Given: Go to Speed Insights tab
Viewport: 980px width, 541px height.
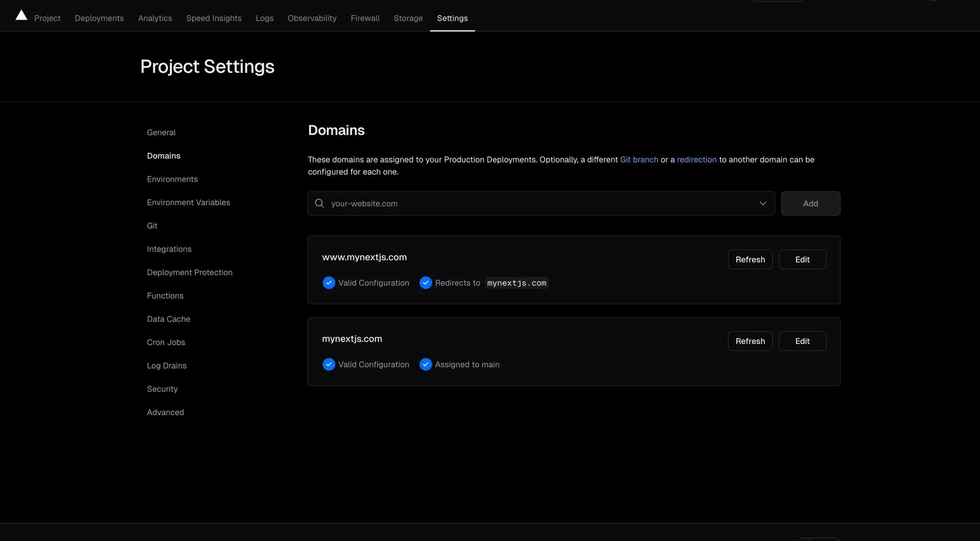Looking at the screenshot, I should tap(214, 18).
